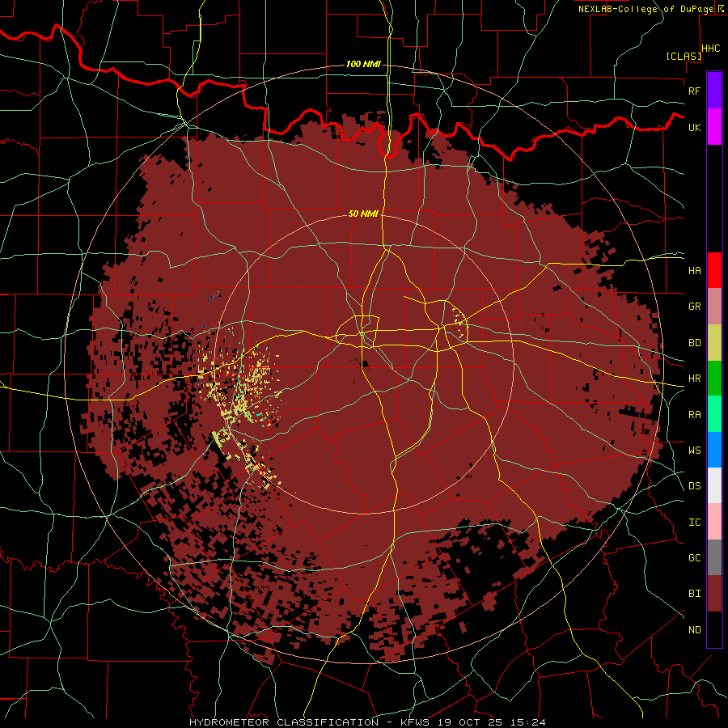Click the red HA legend color swatch

(714, 270)
